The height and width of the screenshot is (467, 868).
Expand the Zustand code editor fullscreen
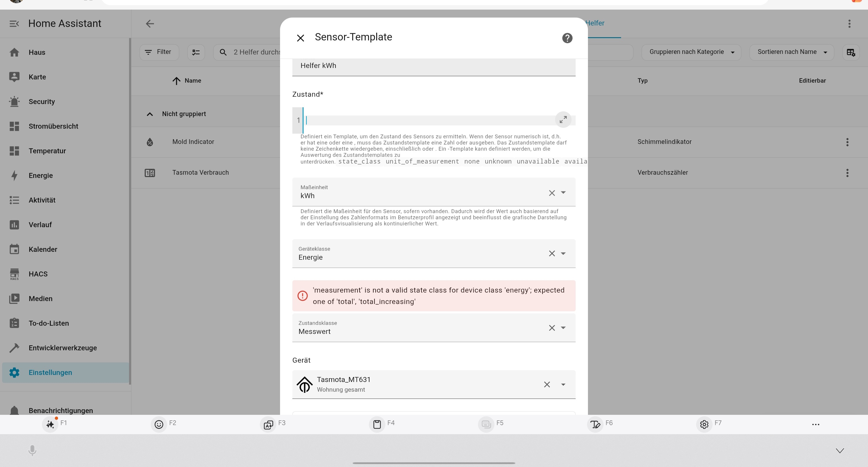(563, 120)
